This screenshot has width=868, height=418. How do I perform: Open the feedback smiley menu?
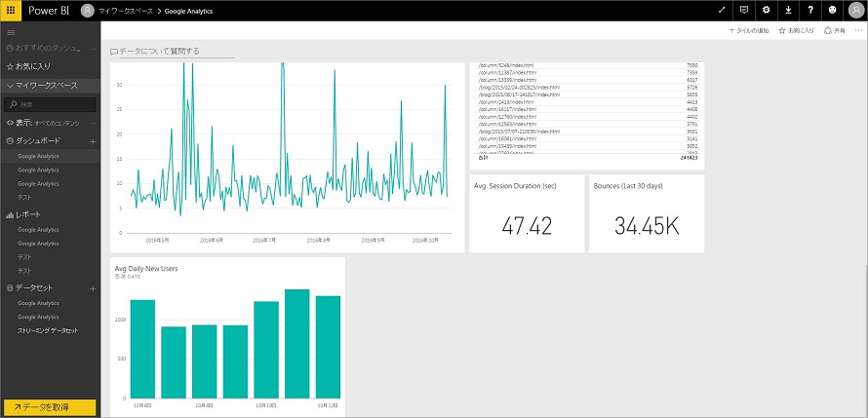coord(833,11)
